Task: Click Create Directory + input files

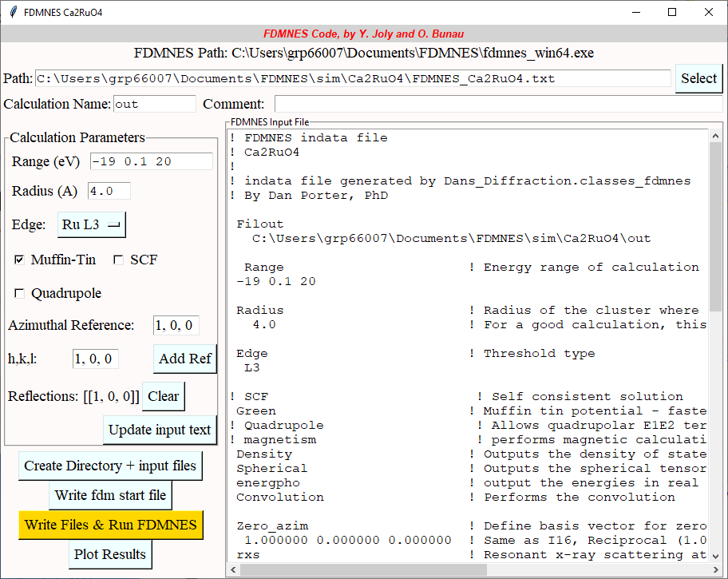Action: pyautogui.click(x=110, y=466)
